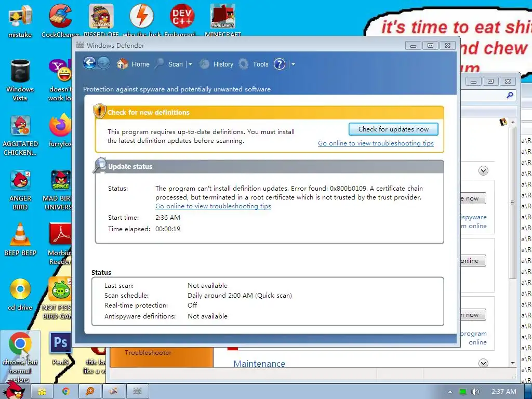Click the forward arrow in Windows Defender
This screenshot has width=532, height=399.
[x=103, y=63]
